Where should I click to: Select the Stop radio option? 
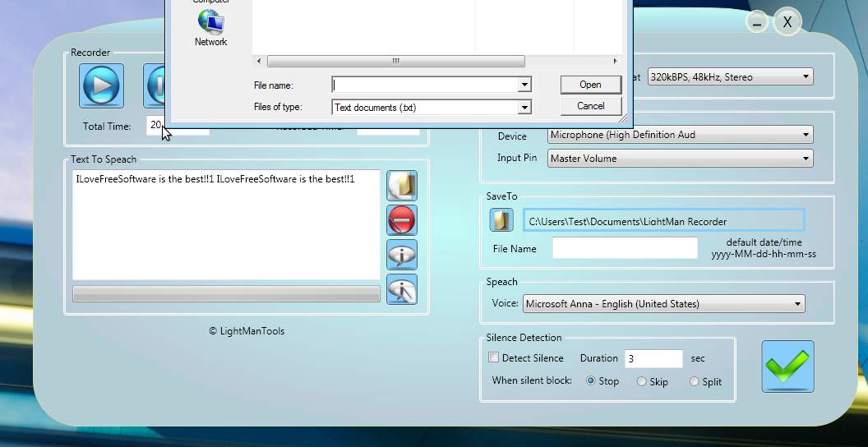point(591,381)
